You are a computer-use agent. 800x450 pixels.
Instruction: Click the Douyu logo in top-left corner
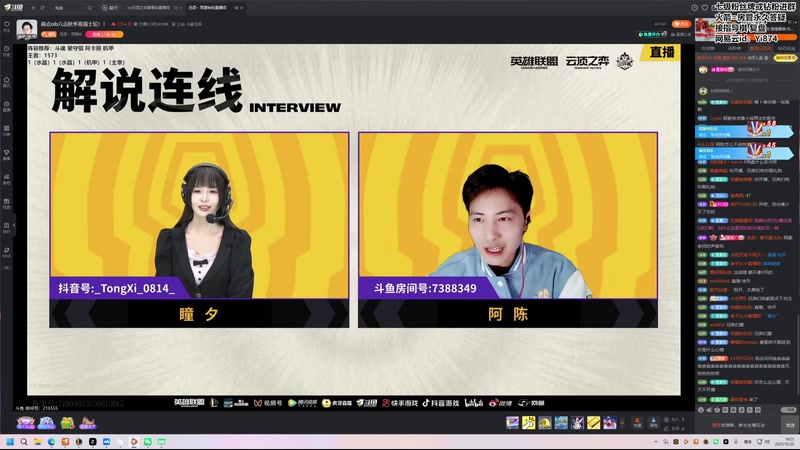point(14,8)
